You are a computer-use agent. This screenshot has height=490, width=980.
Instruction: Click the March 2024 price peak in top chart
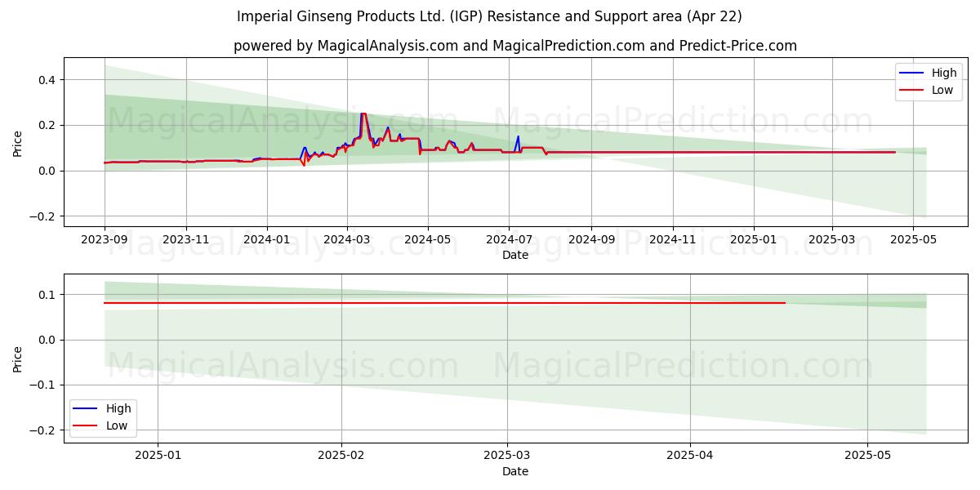[363, 114]
